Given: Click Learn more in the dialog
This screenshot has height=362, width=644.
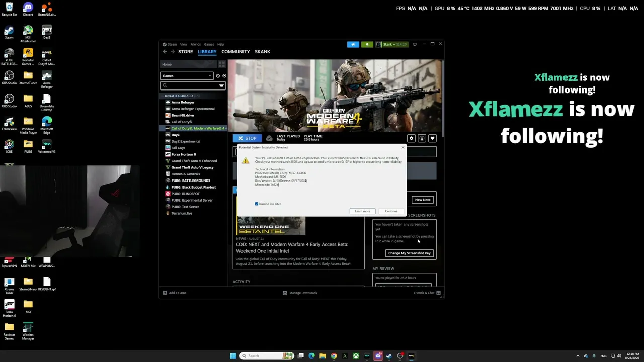Looking at the screenshot, I should (x=362, y=211).
